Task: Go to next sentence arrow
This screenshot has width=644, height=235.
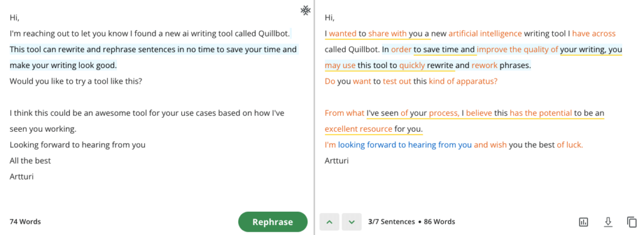Action: pos(352,222)
